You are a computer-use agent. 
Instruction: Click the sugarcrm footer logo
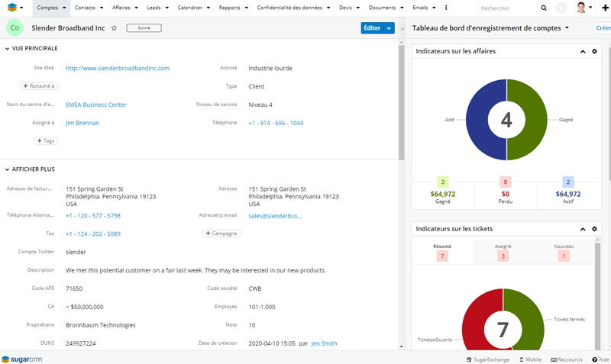[22, 359]
